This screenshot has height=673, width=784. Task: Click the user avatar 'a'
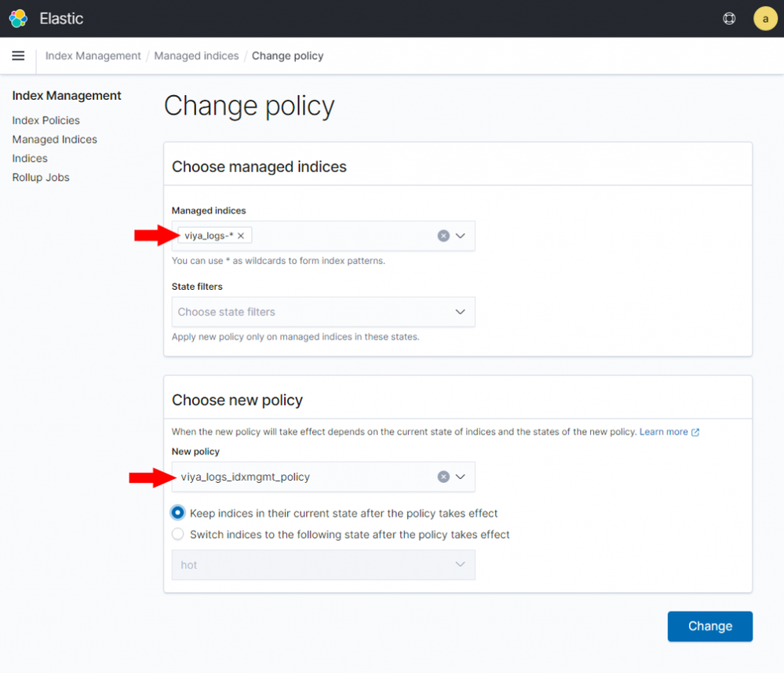(x=764, y=19)
